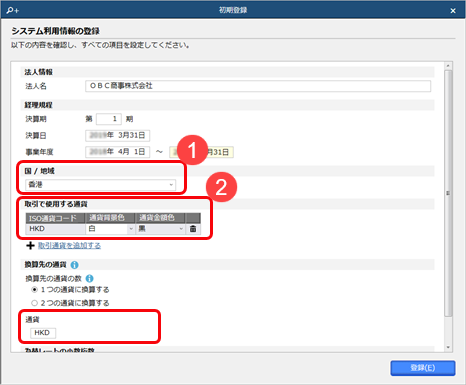Click the 通貨背景色 column header
The width and height of the screenshot is (466, 385).
pyautogui.click(x=110, y=218)
